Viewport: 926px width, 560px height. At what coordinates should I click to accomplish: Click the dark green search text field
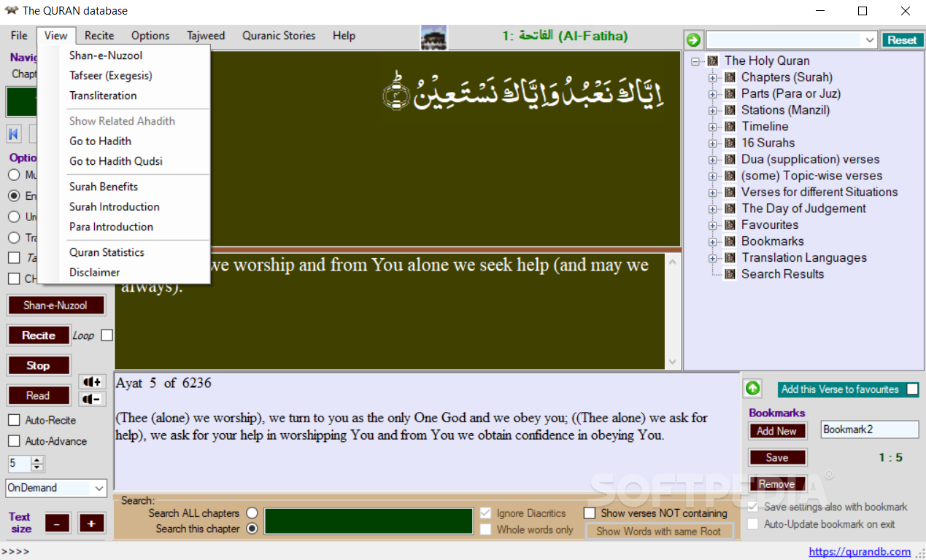pos(369,521)
